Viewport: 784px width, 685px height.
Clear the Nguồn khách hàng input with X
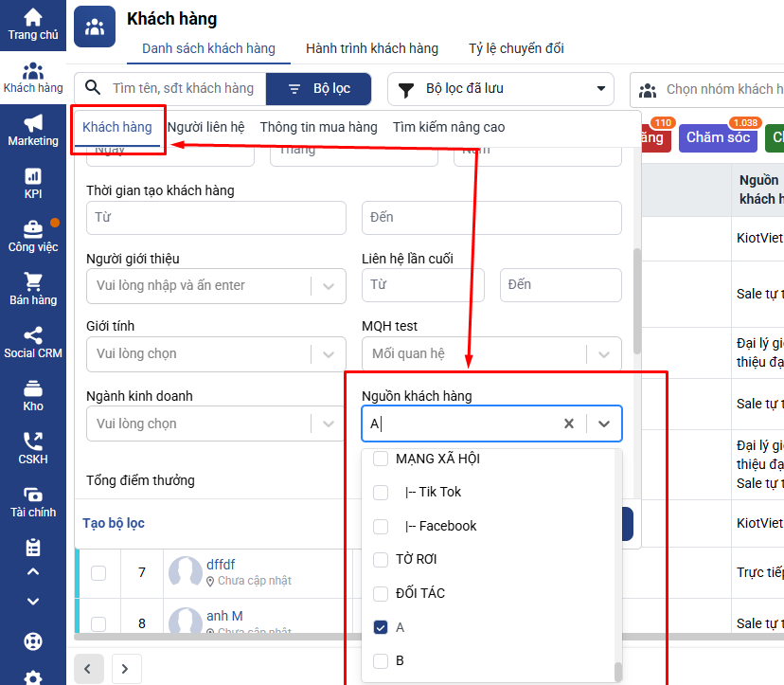coord(569,424)
